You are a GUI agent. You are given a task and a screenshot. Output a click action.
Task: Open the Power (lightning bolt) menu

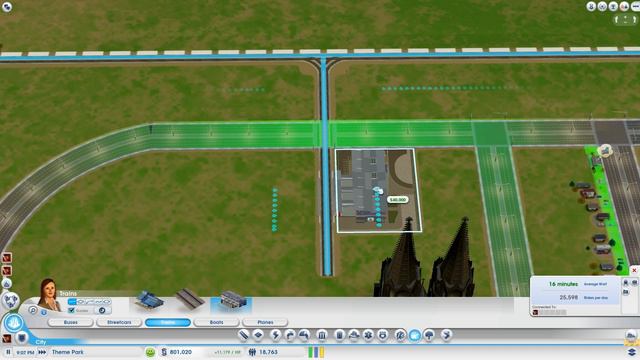275,335
